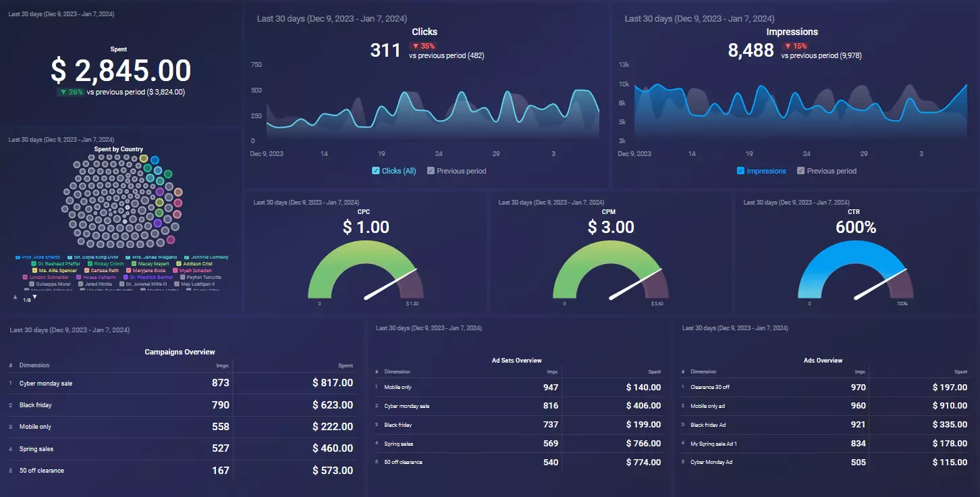Sort Campaigns Overview by Dimension header
This screenshot has width=980, height=497.
click(34, 365)
